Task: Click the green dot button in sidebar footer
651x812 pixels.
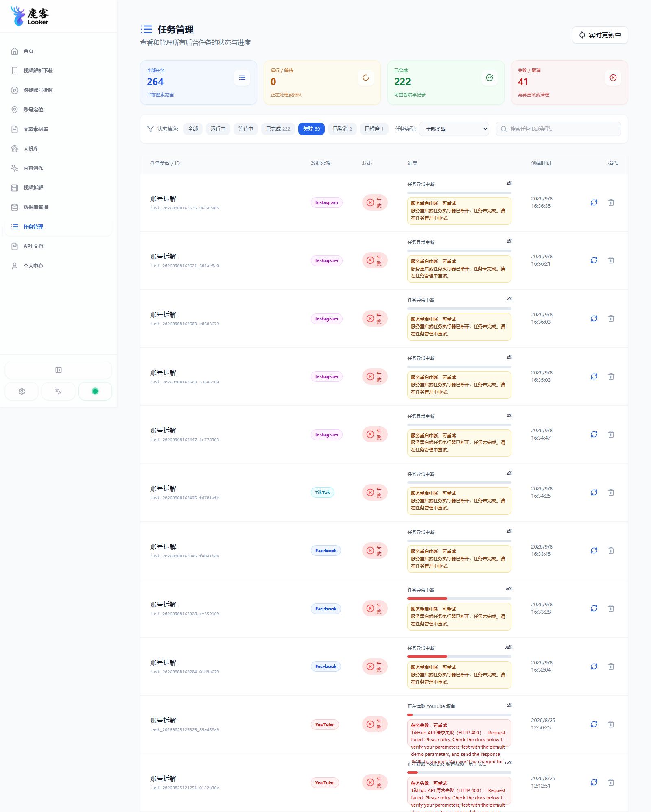Action: (95, 391)
